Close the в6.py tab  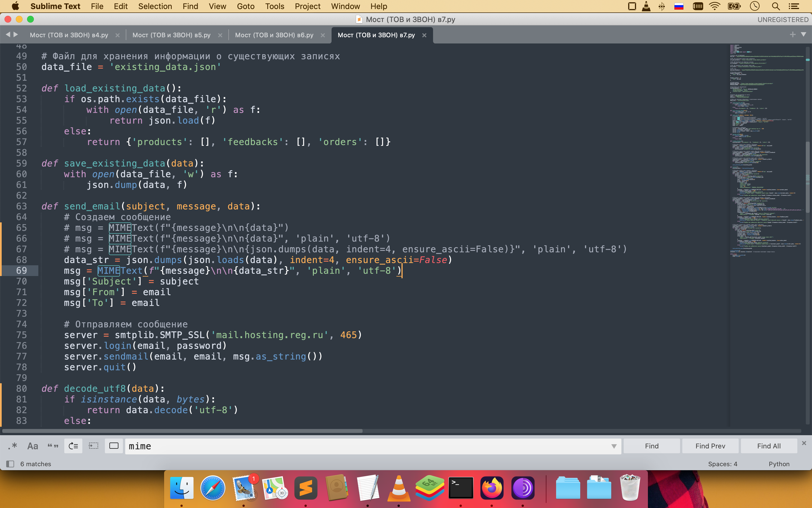[323, 35]
